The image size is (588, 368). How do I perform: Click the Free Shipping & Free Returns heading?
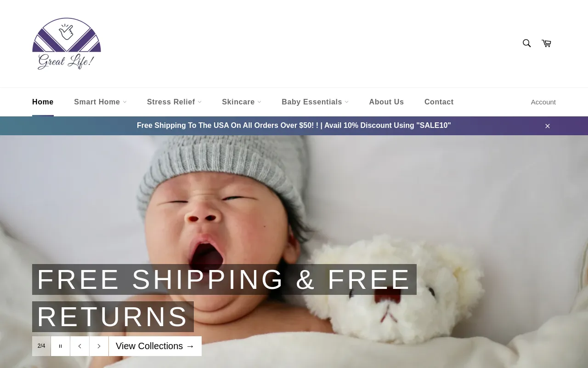pos(224,298)
